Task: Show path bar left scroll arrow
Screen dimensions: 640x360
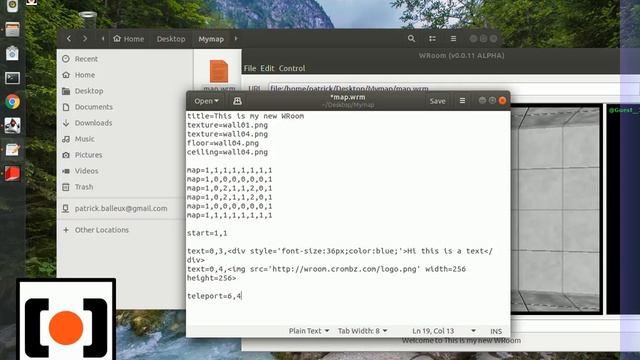Action: (x=103, y=39)
